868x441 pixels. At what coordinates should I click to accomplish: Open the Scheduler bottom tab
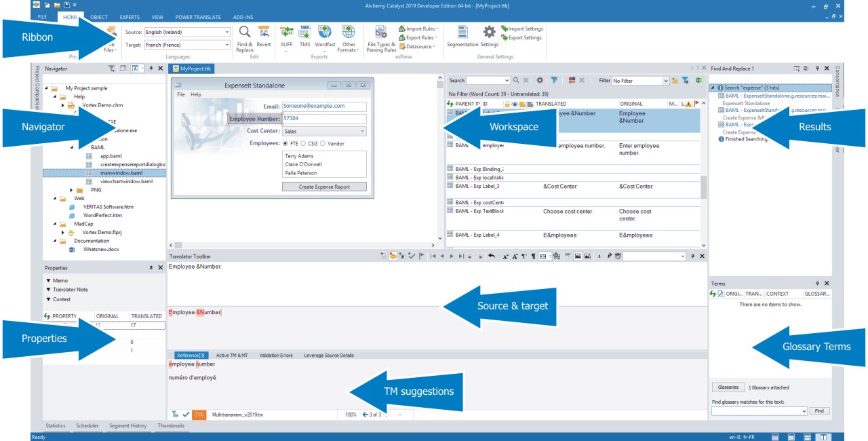coord(87,426)
